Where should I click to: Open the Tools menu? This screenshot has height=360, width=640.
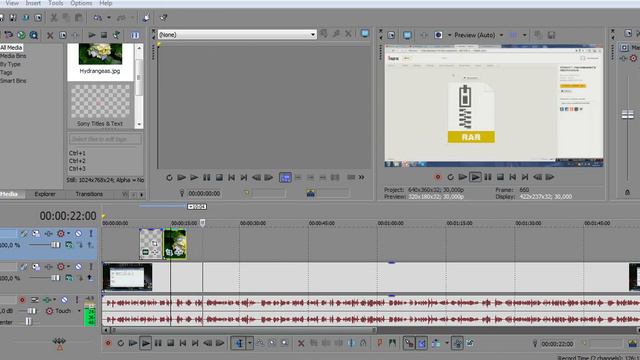point(56,3)
